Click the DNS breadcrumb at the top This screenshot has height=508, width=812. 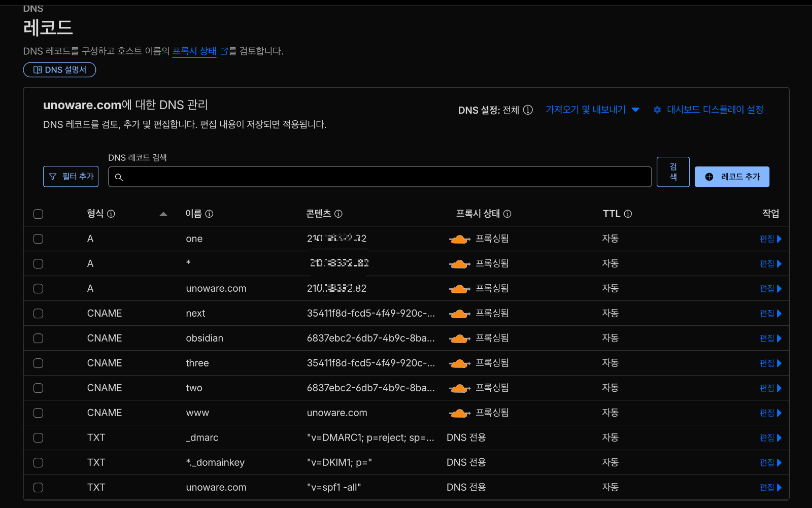pos(33,8)
